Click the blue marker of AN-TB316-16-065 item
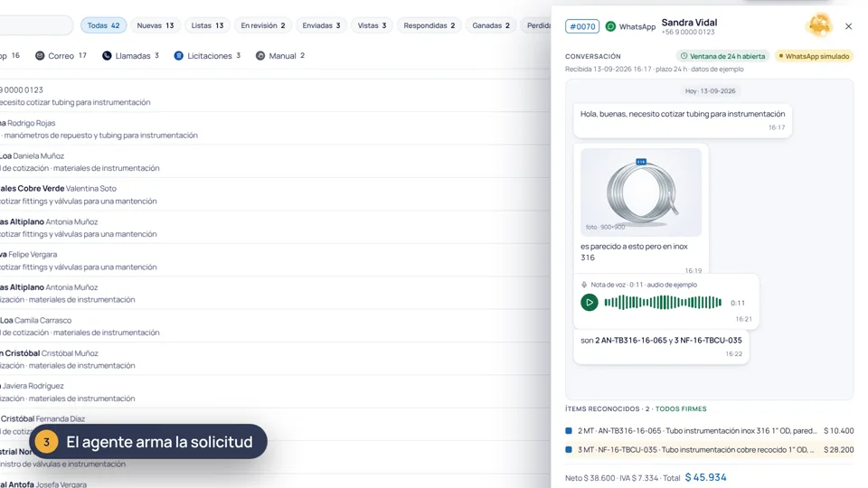 click(x=569, y=430)
